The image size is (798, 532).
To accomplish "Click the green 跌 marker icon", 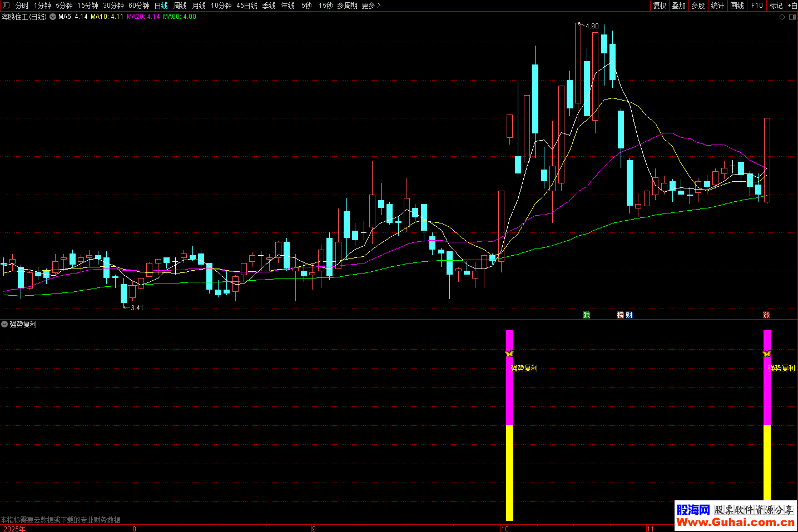I will [x=586, y=315].
